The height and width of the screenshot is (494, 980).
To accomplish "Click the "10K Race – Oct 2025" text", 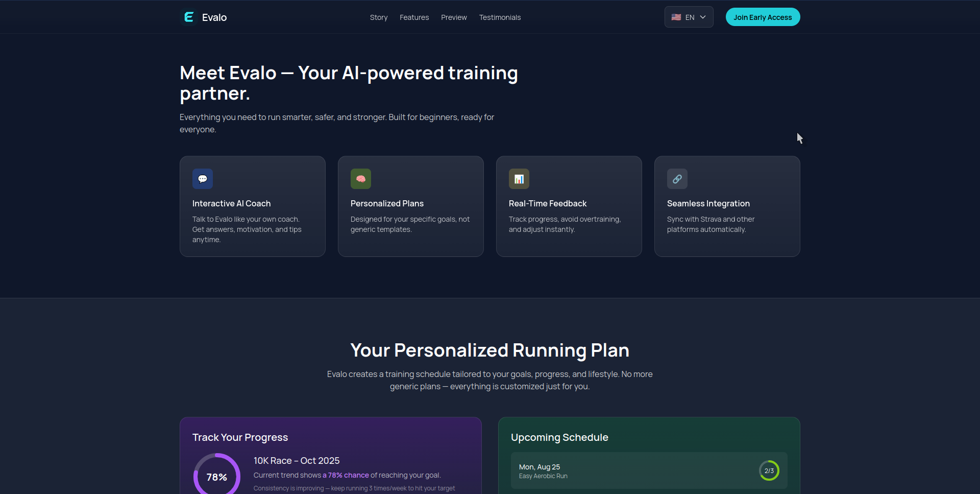I will pyautogui.click(x=297, y=461).
